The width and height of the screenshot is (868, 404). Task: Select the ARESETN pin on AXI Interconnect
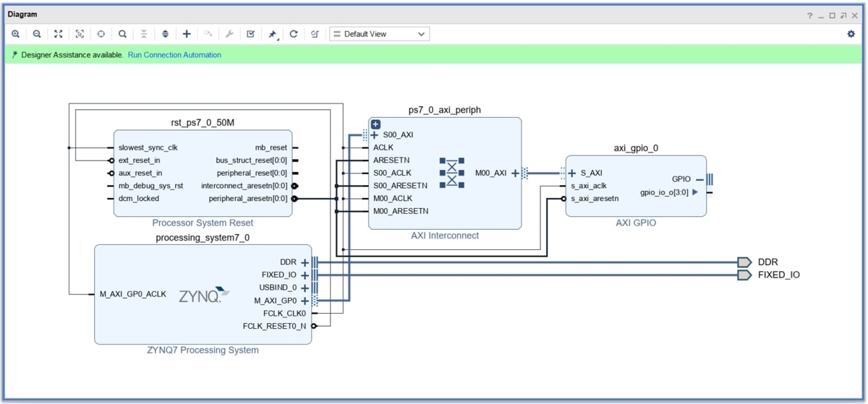click(391, 160)
